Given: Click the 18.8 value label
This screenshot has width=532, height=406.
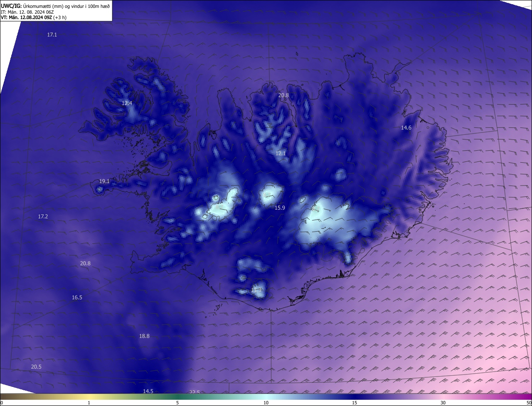Looking at the screenshot, I should [144, 336].
